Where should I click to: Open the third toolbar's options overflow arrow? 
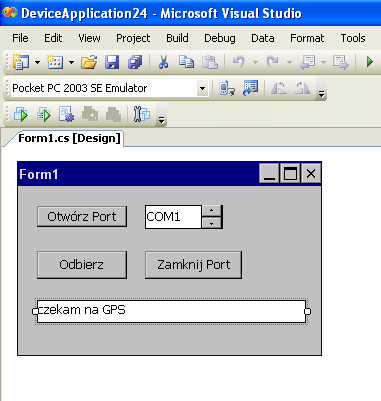point(161,120)
